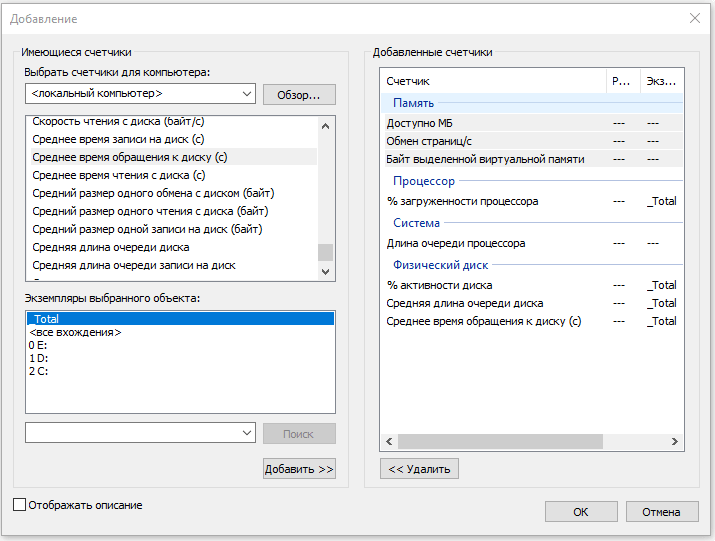The image size is (715, 541).
Task: Click the Счетчик column header
Action: pos(493,81)
